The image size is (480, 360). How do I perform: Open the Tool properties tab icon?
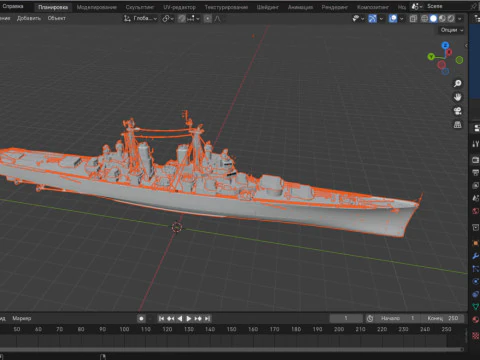(x=476, y=144)
